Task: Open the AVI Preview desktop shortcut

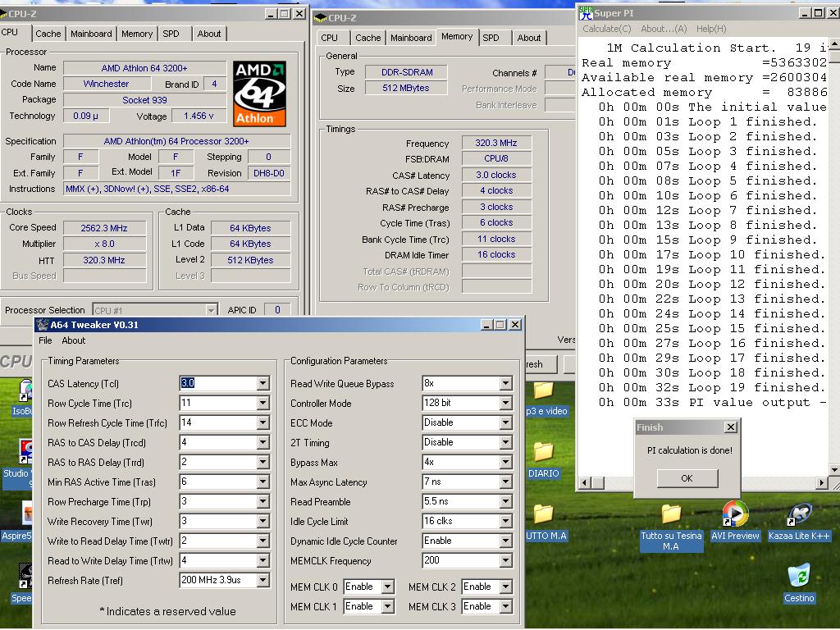Action: (735, 514)
